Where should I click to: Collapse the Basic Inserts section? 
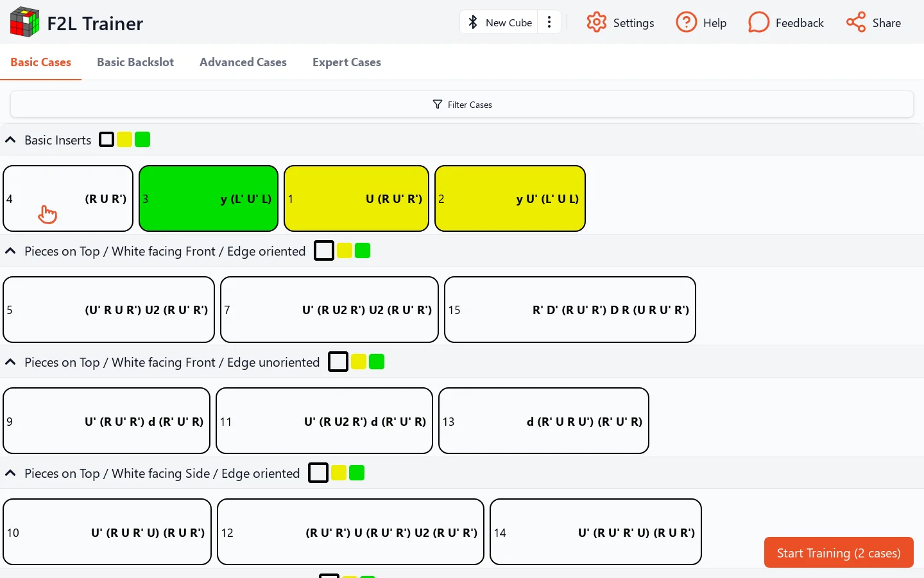(10, 139)
